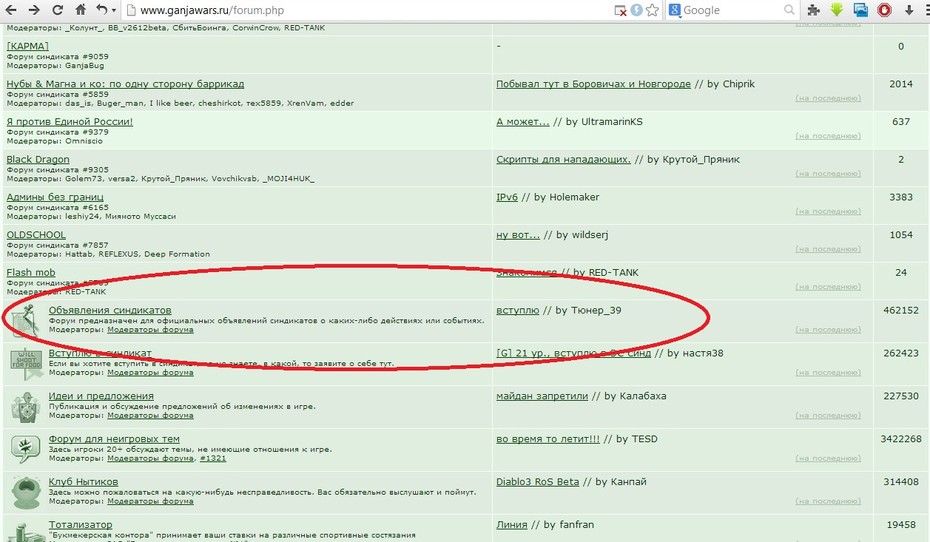Click the page icon beside the URL
This screenshot has height=542, width=930.
[131, 10]
